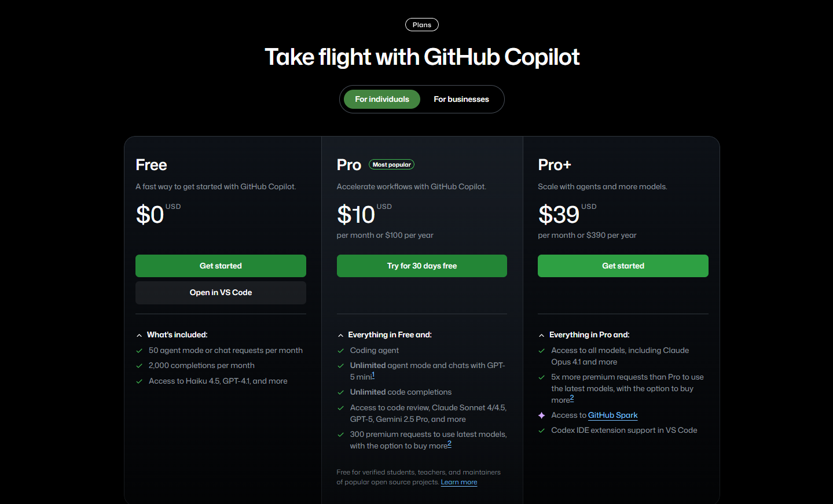Collapse the "Everything in Pro and" list

[x=541, y=335]
